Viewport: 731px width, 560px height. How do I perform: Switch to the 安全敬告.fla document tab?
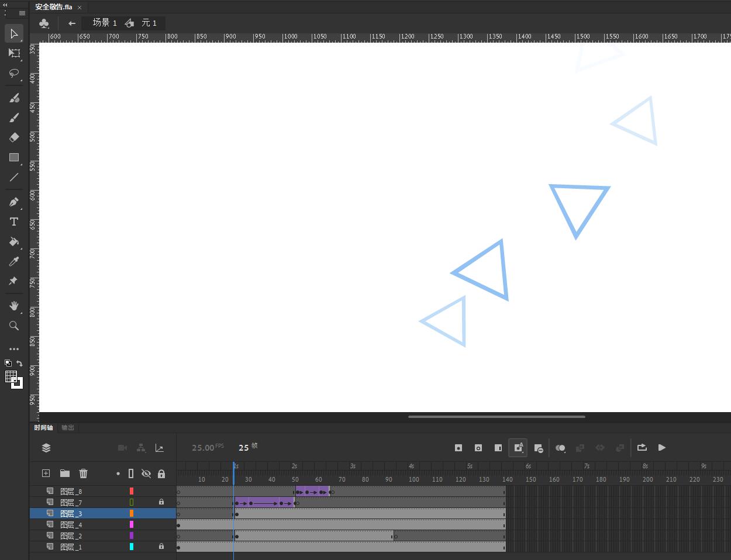pyautogui.click(x=54, y=7)
